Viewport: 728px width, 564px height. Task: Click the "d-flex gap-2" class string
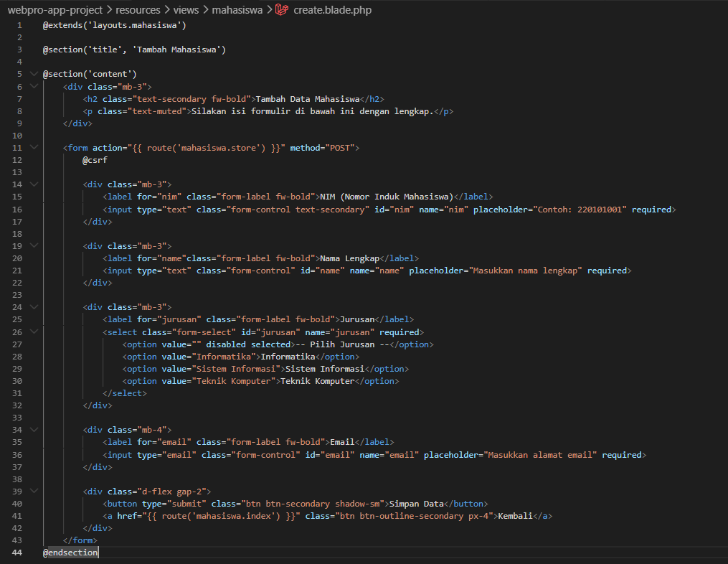172,491
